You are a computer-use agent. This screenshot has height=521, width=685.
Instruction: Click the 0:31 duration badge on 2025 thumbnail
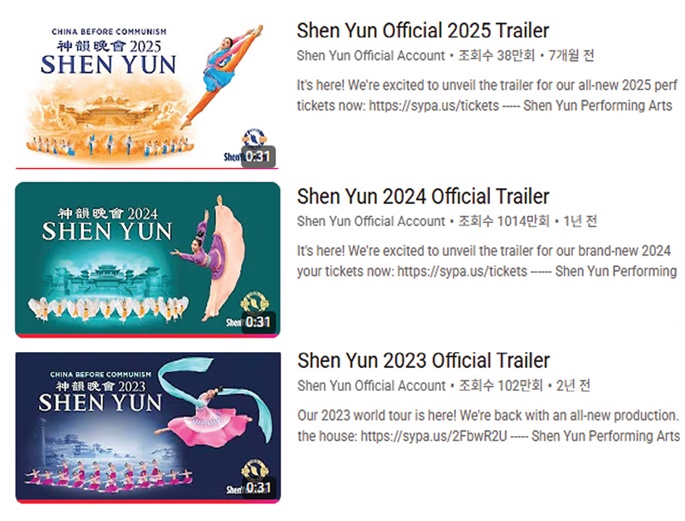(258, 156)
